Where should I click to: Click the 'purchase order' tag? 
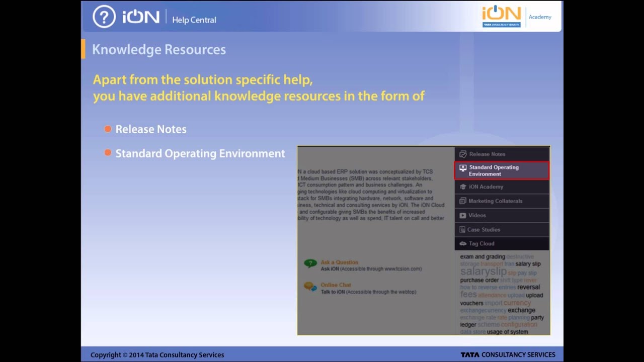point(479,280)
